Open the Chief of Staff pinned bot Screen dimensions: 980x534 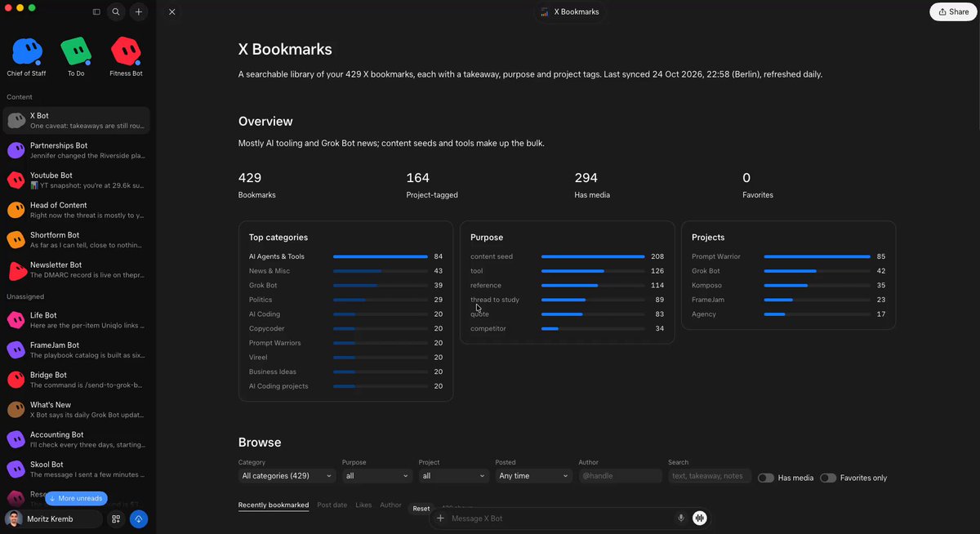[x=26, y=57]
